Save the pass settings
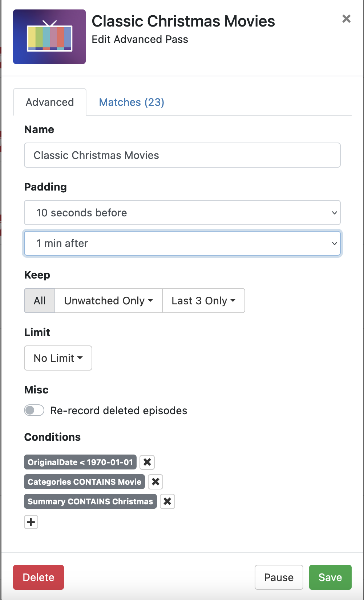This screenshot has height=600, width=364. [330, 577]
